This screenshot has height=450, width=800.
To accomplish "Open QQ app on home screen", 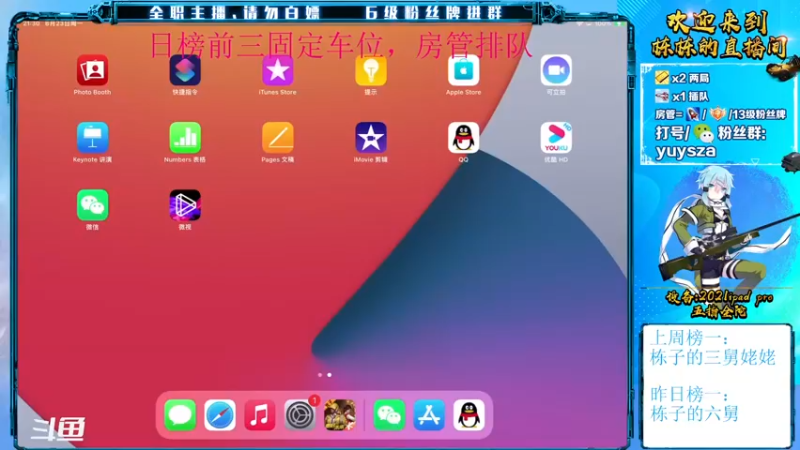I will (463, 138).
